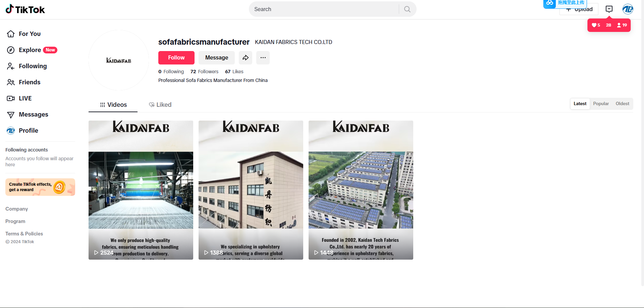Open the three-dots more options button
Viewport: 644px width, 308px height.
coord(263,58)
